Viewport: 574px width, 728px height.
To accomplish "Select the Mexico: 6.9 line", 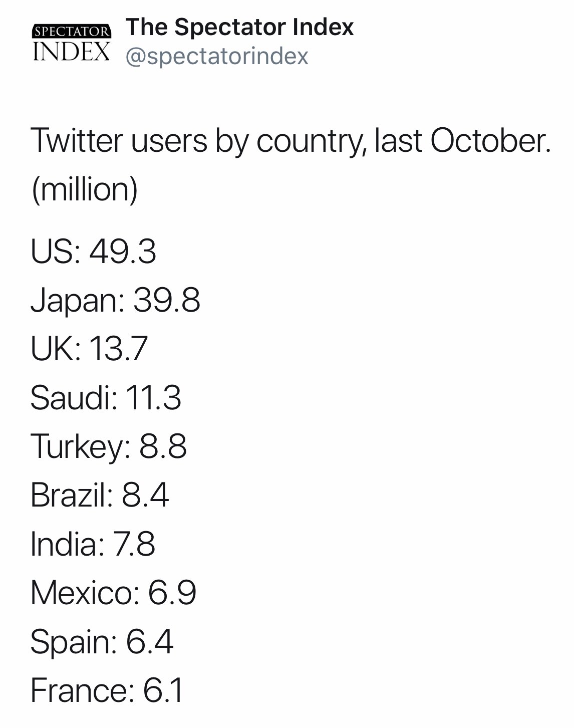I will pyautogui.click(x=113, y=593).
